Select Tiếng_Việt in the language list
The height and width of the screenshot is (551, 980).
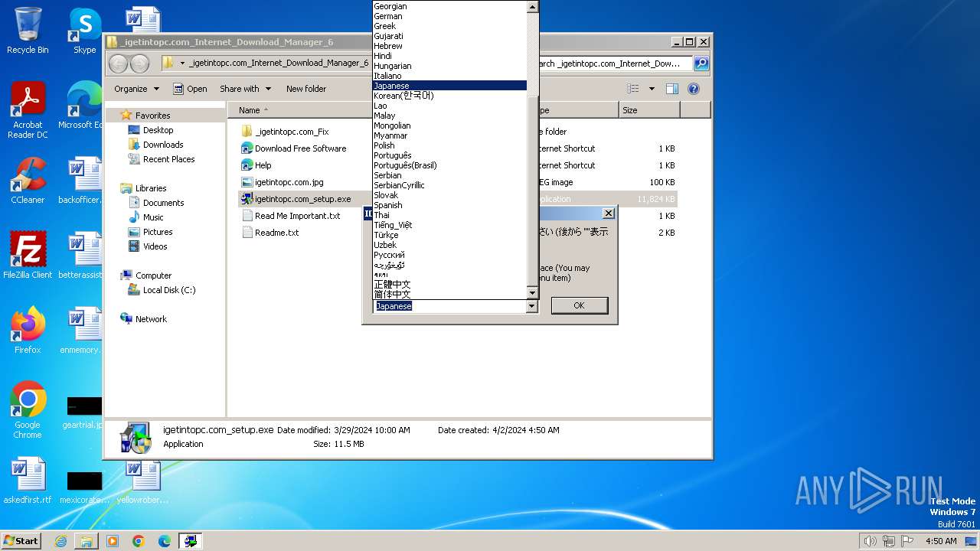pos(450,225)
